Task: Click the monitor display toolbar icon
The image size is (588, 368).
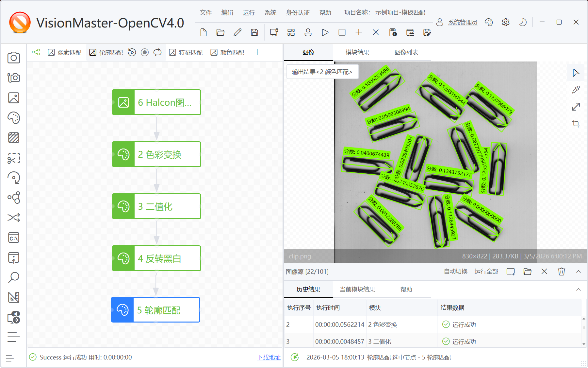Action: [274, 32]
